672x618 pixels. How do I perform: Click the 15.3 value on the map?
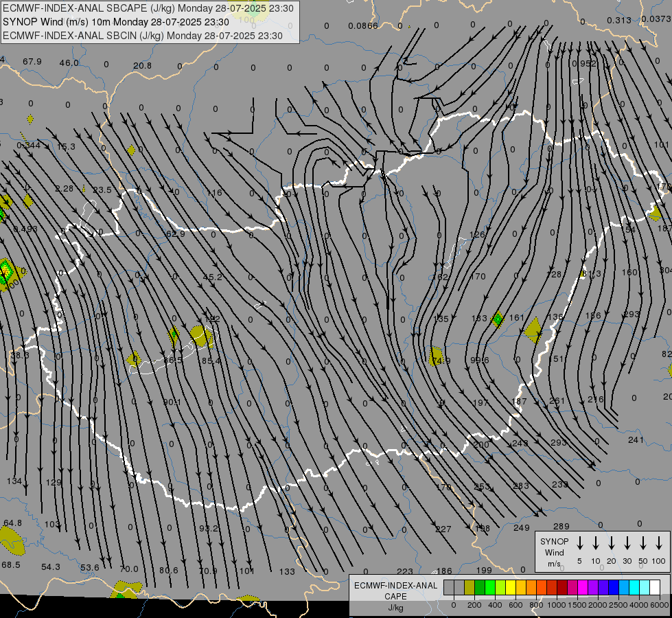coord(66,147)
